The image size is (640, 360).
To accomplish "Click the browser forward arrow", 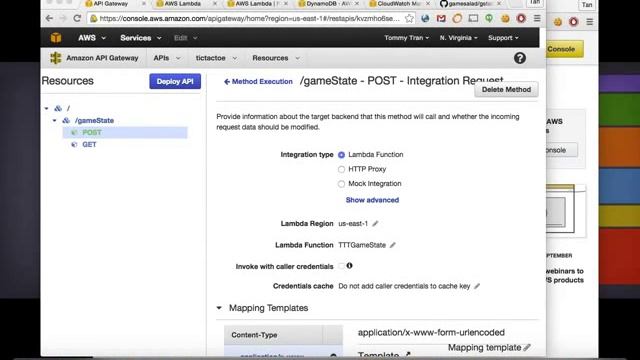I will tap(63, 18).
